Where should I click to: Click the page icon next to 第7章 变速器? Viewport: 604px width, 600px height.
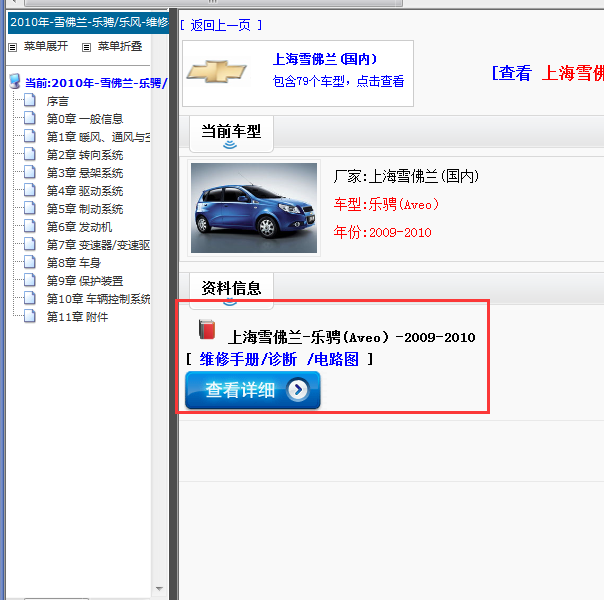click(30, 244)
